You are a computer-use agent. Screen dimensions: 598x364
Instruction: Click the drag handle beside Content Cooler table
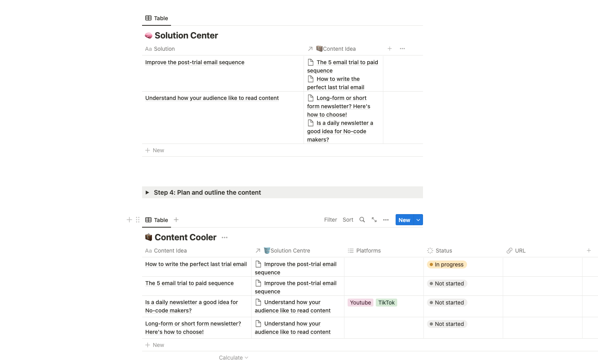coord(138,220)
